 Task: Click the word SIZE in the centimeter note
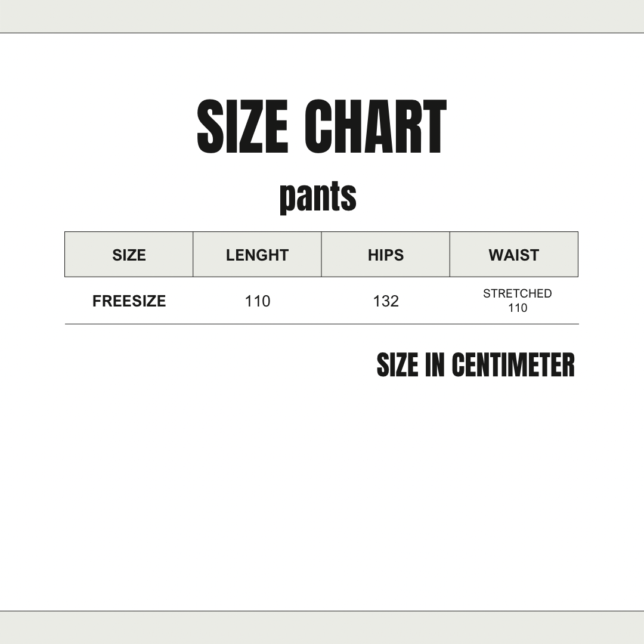pyautogui.click(x=397, y=365)
